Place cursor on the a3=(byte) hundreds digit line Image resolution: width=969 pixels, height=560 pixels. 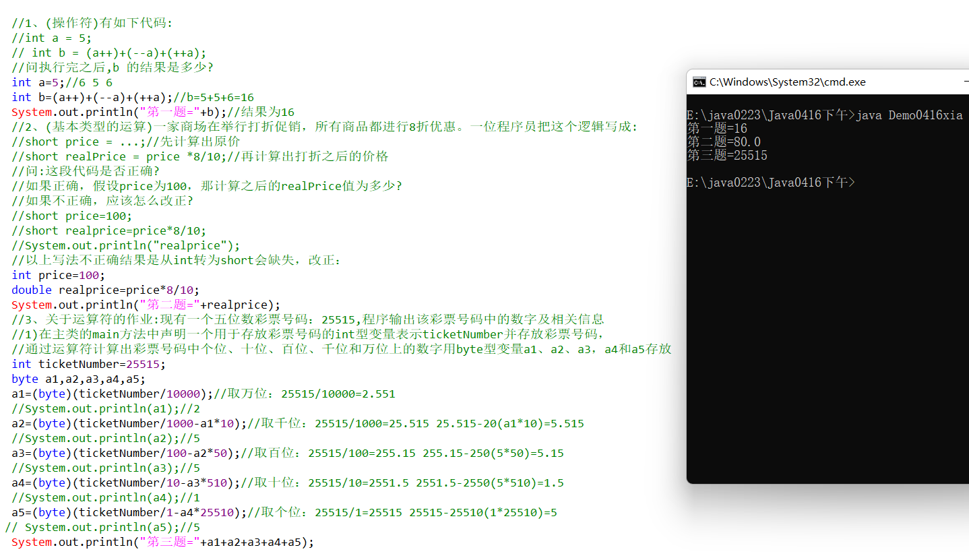pos(288,453)
